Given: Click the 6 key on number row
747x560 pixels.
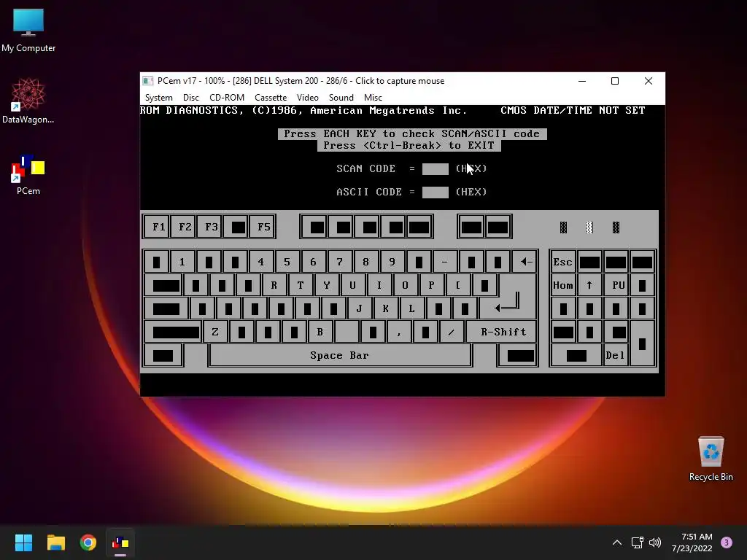Looking at the screenshot, I should (x=313, y=262).
